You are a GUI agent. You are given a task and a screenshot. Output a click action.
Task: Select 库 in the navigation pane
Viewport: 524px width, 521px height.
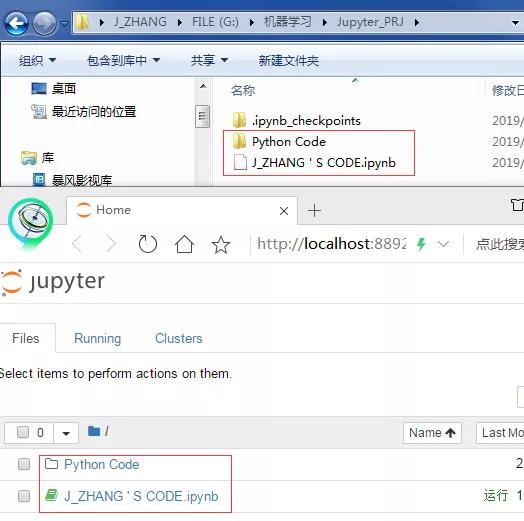pos(37,157)
